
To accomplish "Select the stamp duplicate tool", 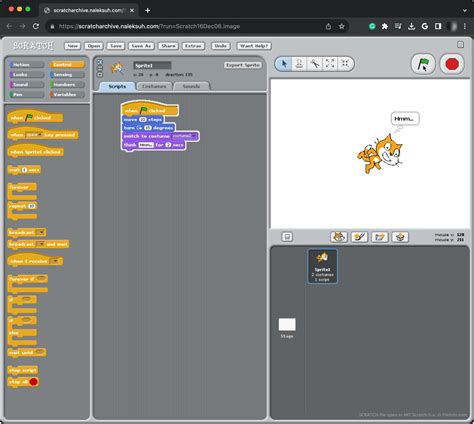I will coord(299,64).
